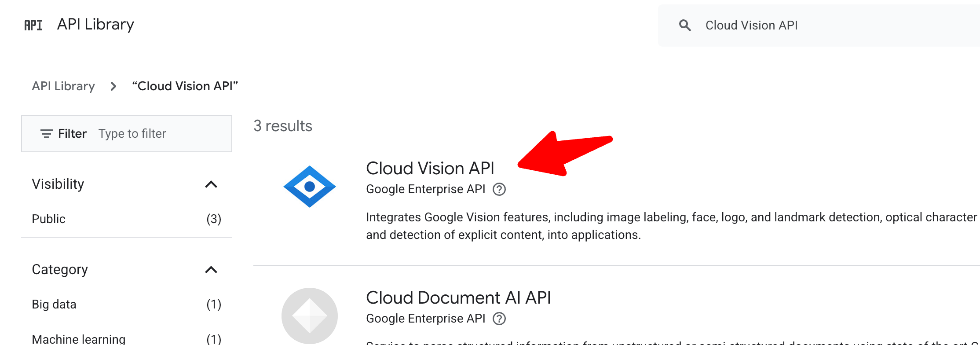
Task: Collapse the Category filter section
Action: click(x=211, y=270)
